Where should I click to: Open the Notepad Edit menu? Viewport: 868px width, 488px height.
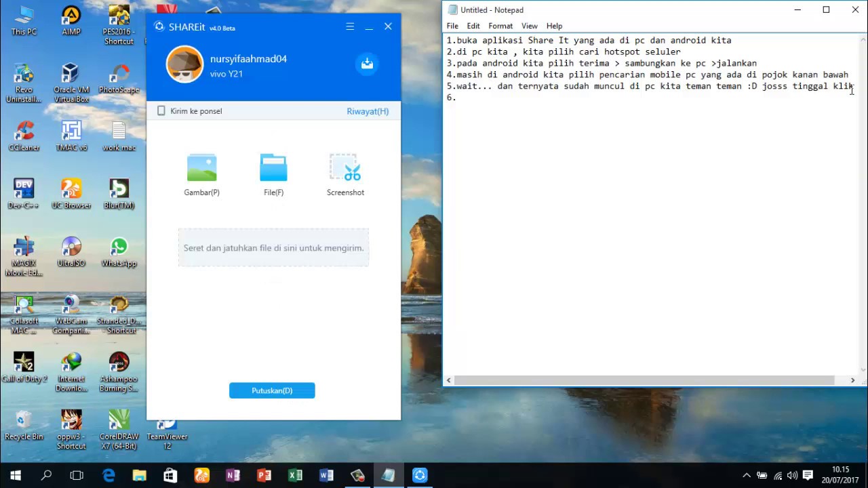pyautogui.click(x=473, y=26)
